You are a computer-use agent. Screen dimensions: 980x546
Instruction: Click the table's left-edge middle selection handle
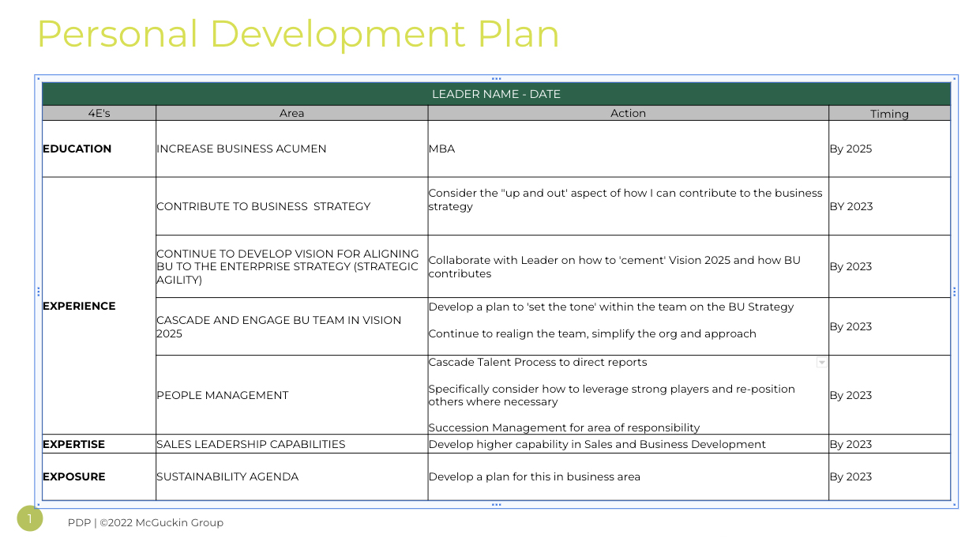pyautogui.click(x=38, y=292)
